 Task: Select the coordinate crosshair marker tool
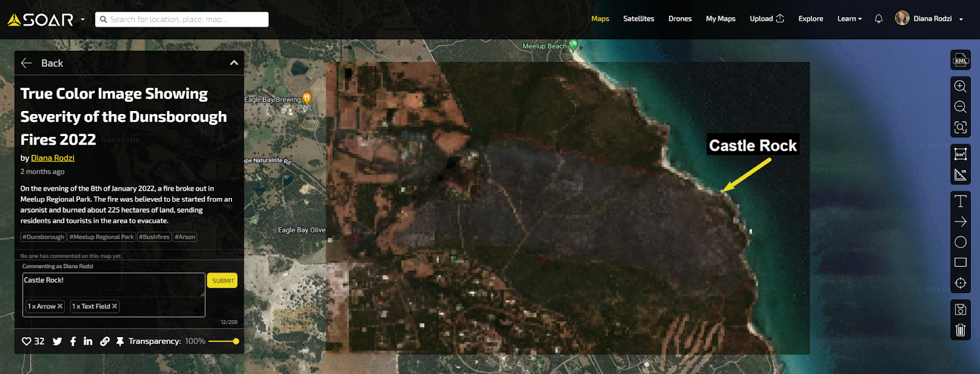960,283
